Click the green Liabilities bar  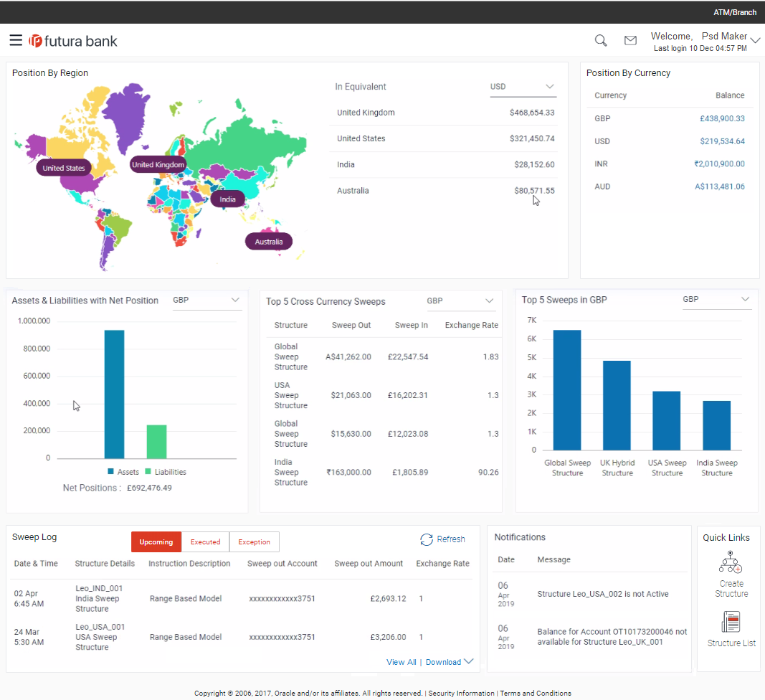[156, 442]
